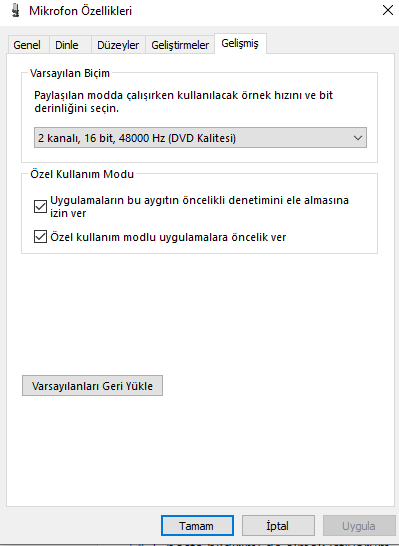
Task: Go to the Düzeyler tab
Action: (118, 45)
